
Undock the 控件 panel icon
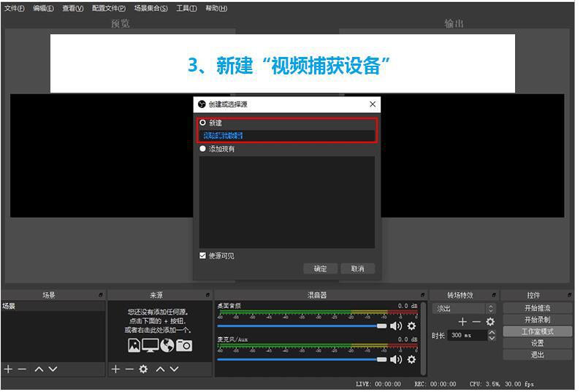[x=570, y=295]
